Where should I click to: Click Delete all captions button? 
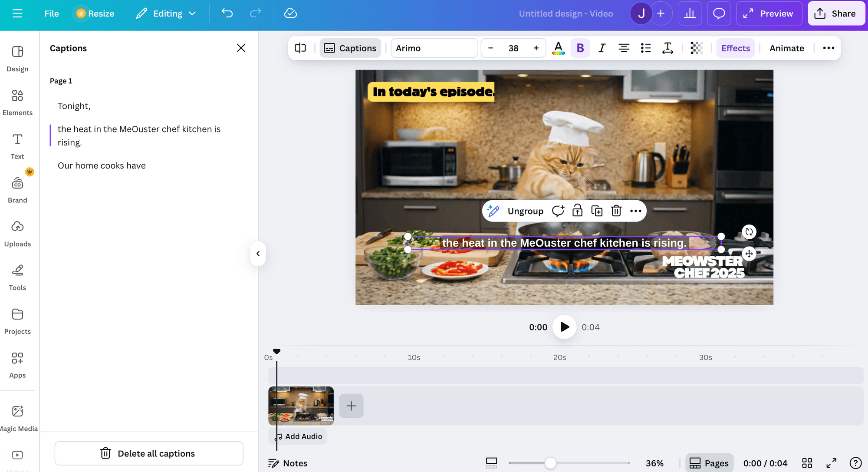(x=149, y=453)
